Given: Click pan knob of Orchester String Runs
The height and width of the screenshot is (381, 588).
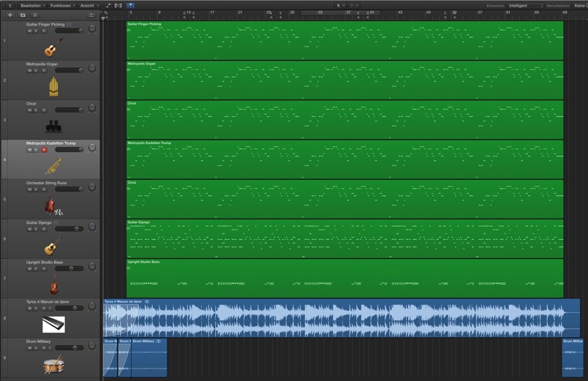Looking at the screenshot, I should pyautogui.click(x=92, y=187).
